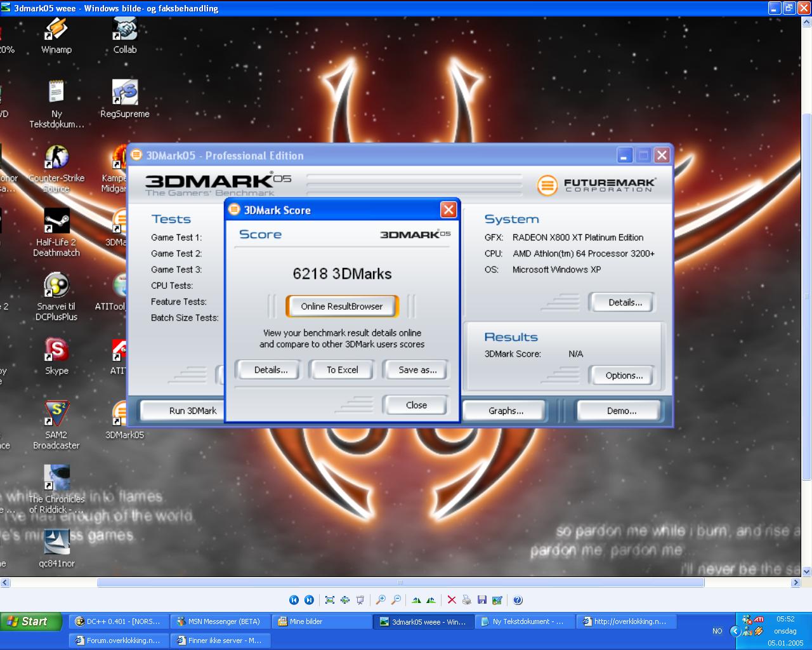Open http://overklokking.n... taskbar window

click(626, 621)
